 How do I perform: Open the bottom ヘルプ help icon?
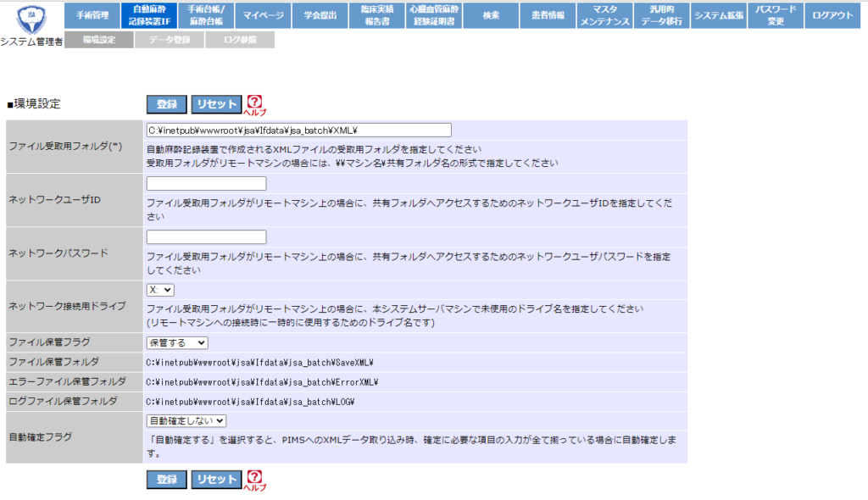254,481
